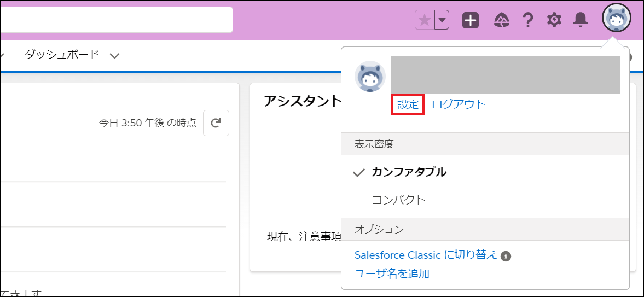Screen dimensions: 644x297
Task: Close the user menu via header avatar
Action: pos(616,19)
